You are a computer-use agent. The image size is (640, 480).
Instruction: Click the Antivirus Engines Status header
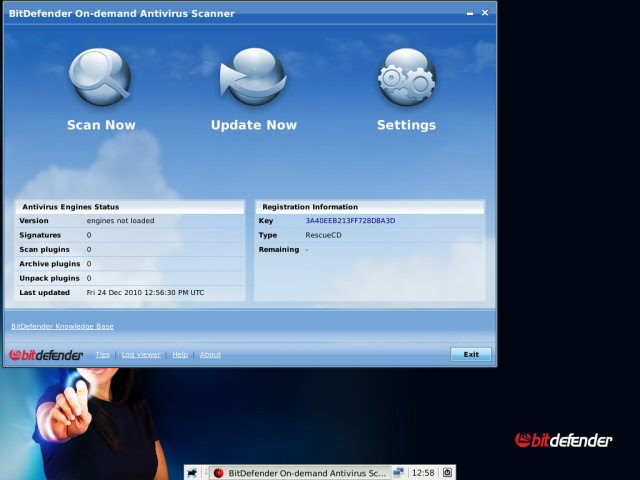pyautogui.click(x=71, y=207)
